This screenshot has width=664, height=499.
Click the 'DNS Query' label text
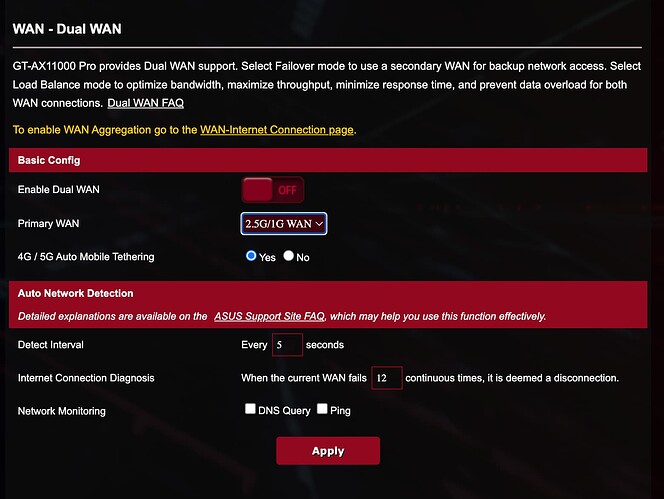point(284,410)
